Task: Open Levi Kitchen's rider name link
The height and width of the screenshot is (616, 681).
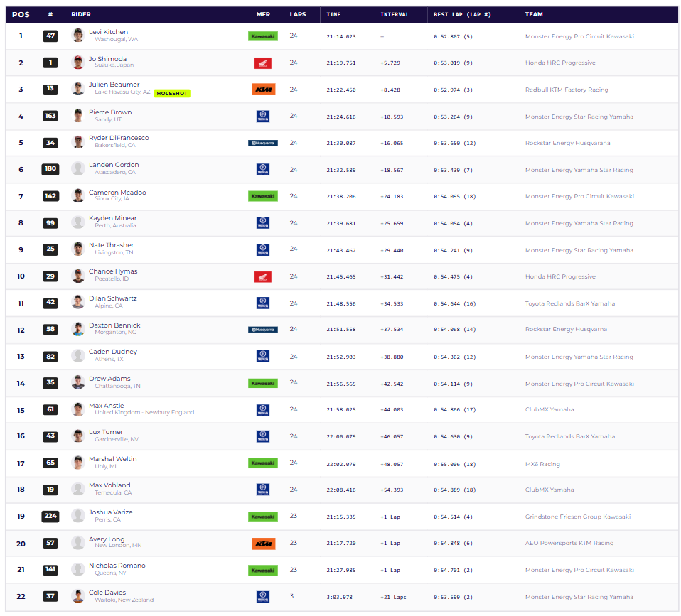Action: pos(109,32)
